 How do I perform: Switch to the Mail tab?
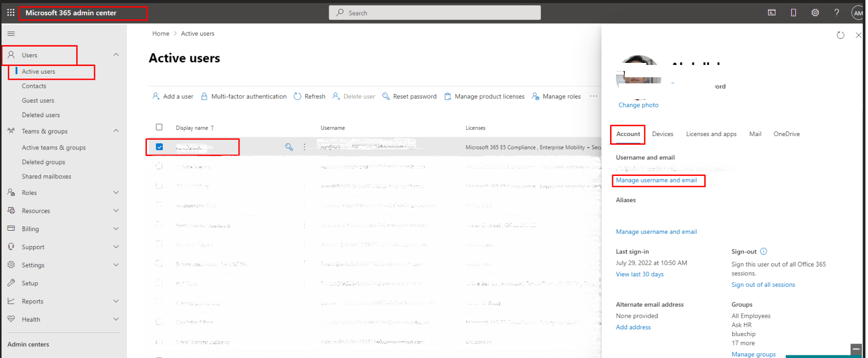755,134
